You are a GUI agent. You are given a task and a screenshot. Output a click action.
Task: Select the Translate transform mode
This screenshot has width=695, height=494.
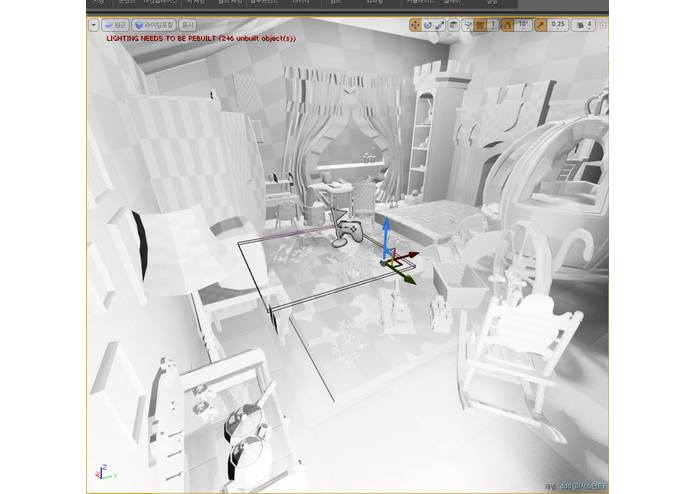[415, 25]
